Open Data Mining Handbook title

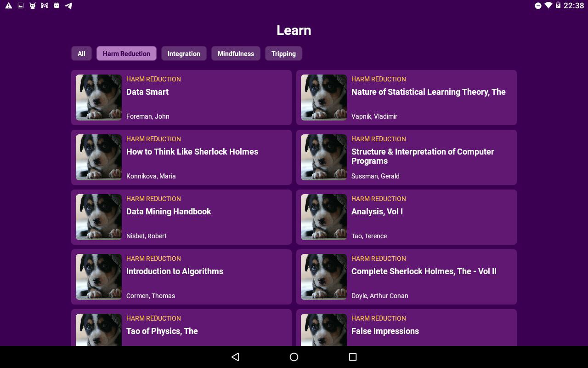point(169,212)
